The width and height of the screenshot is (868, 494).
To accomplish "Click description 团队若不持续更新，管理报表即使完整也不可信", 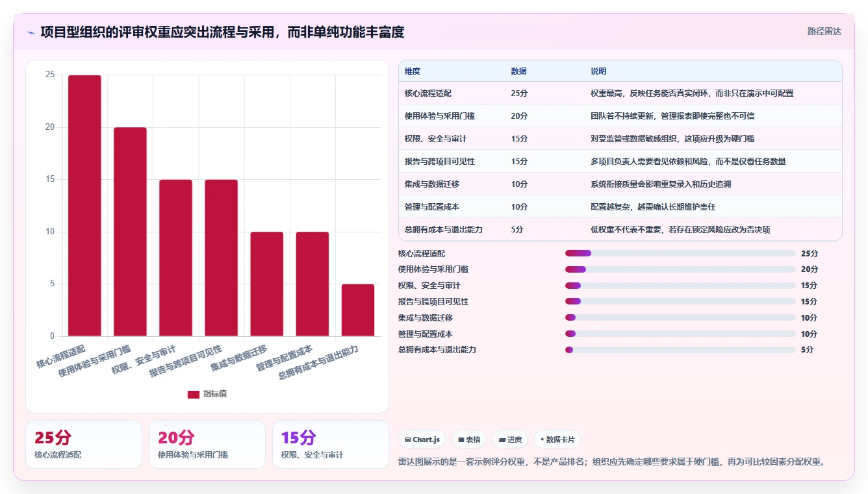I will tap(672, 116).
